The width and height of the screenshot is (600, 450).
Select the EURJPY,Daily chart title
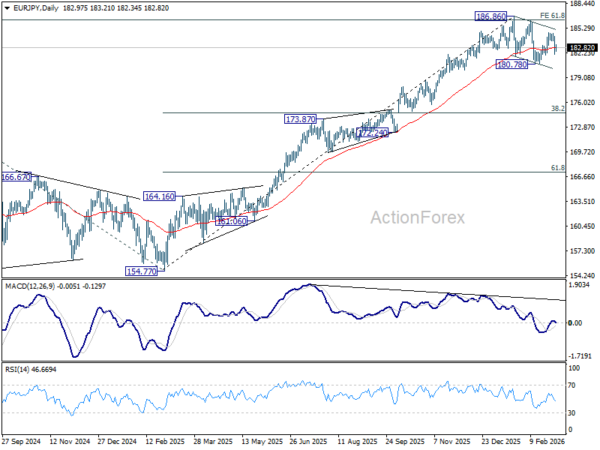[36, 8]
